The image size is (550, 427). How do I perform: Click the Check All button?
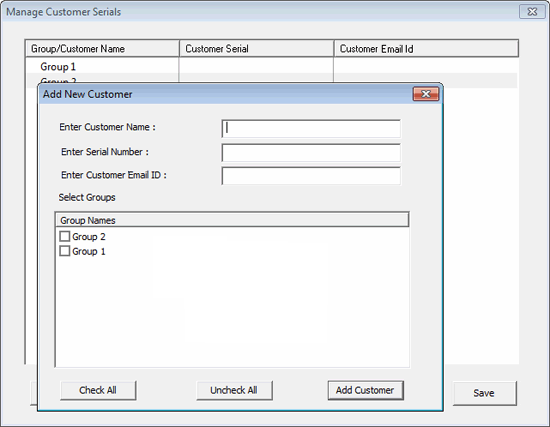click(x=98, y=390)
